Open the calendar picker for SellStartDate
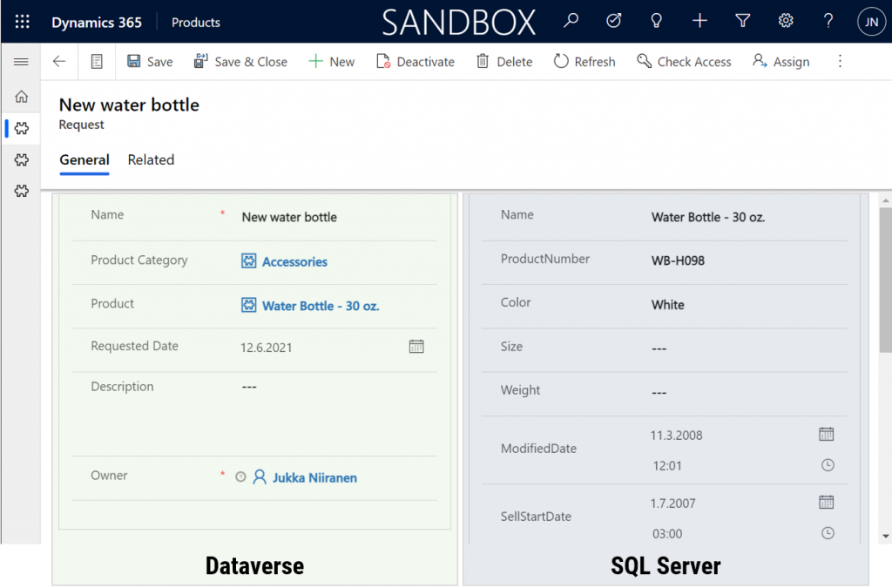 (827, 502)
